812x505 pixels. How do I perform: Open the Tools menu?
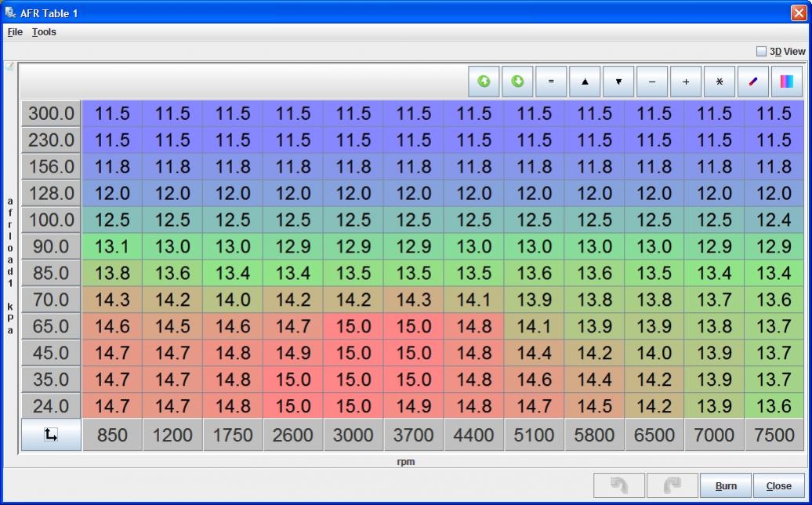point(44,32)
